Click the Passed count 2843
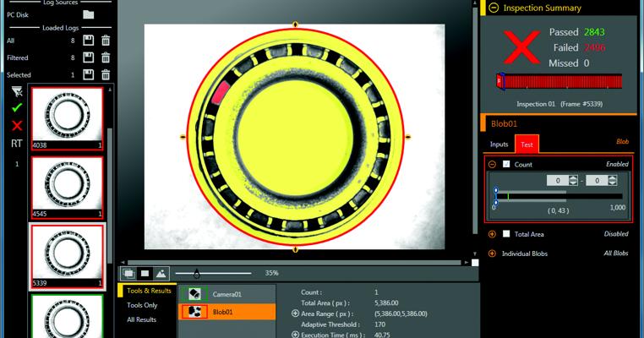The height and width of the screenshot is (338, 644). tap(594, 32)
